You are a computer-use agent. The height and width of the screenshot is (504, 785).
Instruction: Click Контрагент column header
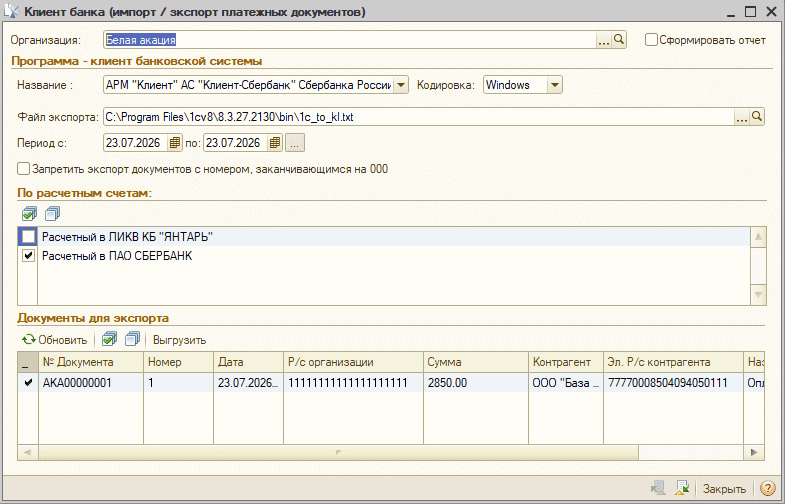tap(566, 362)
